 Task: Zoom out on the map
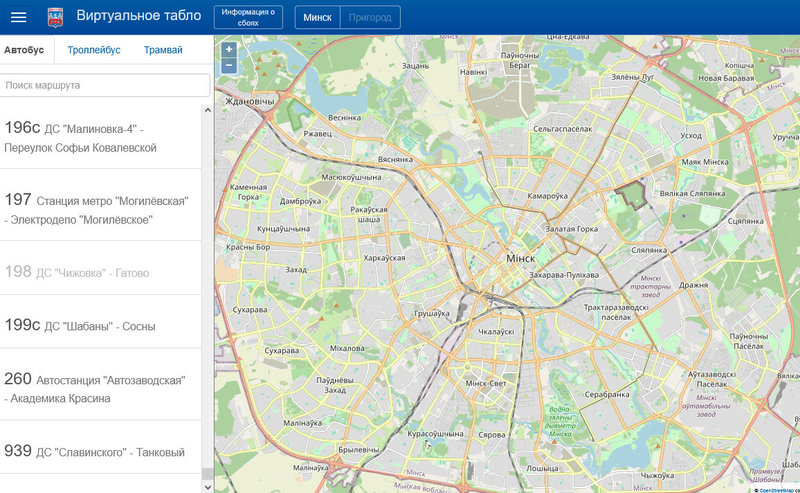click(229, 65)
